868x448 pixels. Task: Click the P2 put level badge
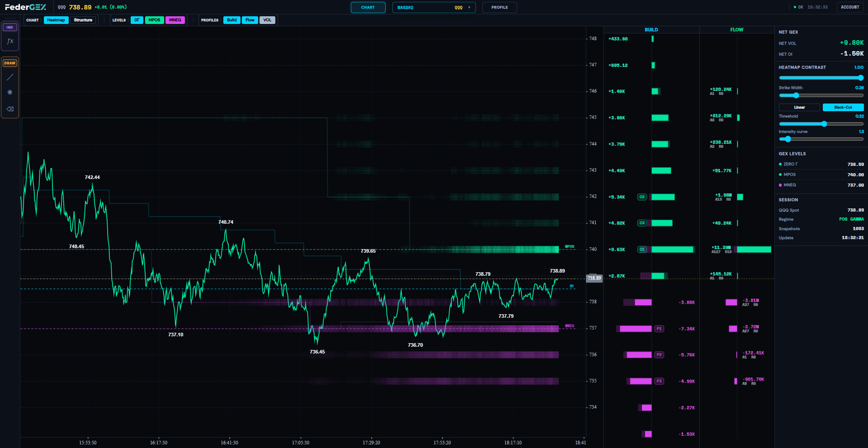tap(659, 355)
